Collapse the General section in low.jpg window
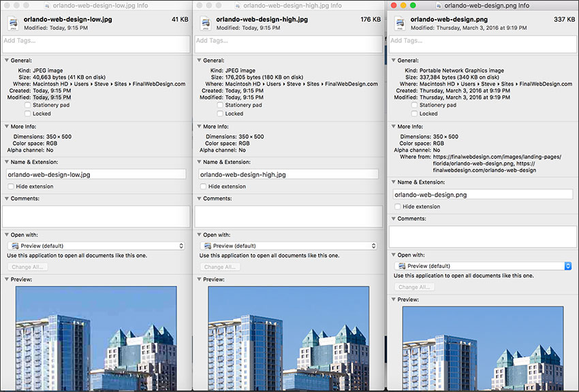The width and height of the screenshot is (579, 392). pos(7,60)
